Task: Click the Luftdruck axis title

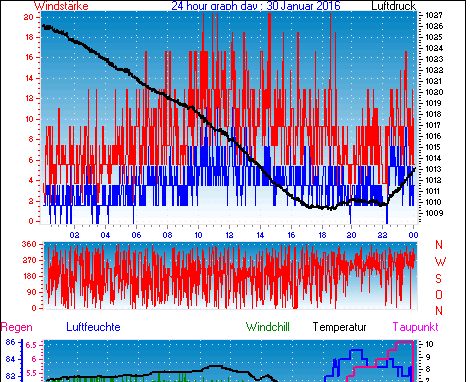Action: coord(393,6)
